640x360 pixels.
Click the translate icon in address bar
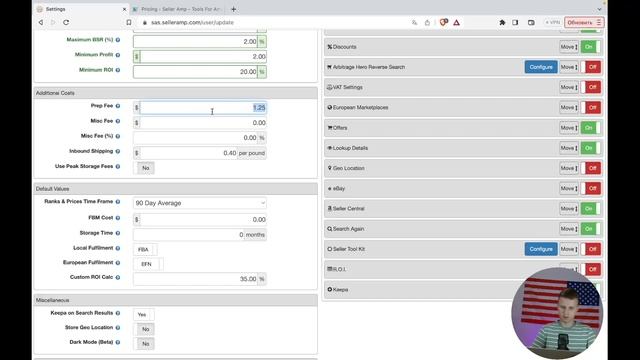click(414, 22)
